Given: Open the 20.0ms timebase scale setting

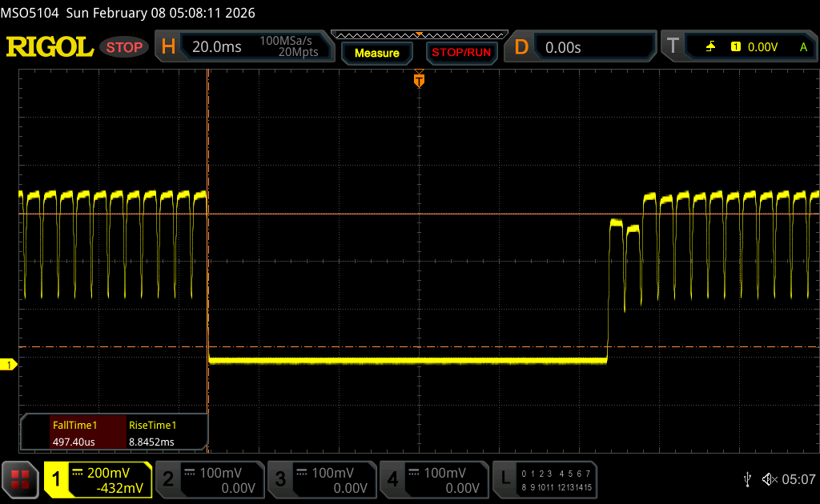Looking at the screenshot, I should click(217, 47).
